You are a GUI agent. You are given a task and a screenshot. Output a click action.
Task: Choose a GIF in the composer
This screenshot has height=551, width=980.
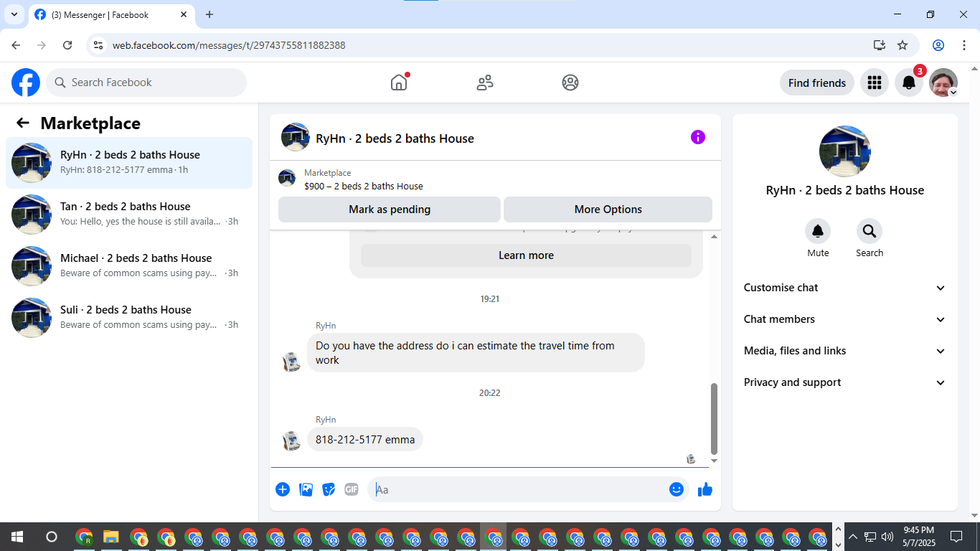tap(351, 489)
